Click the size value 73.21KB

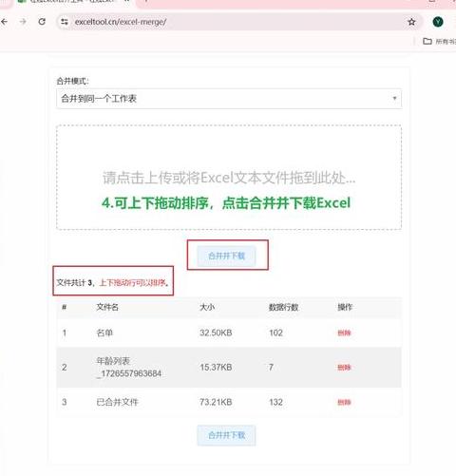(x=216, y=402)
